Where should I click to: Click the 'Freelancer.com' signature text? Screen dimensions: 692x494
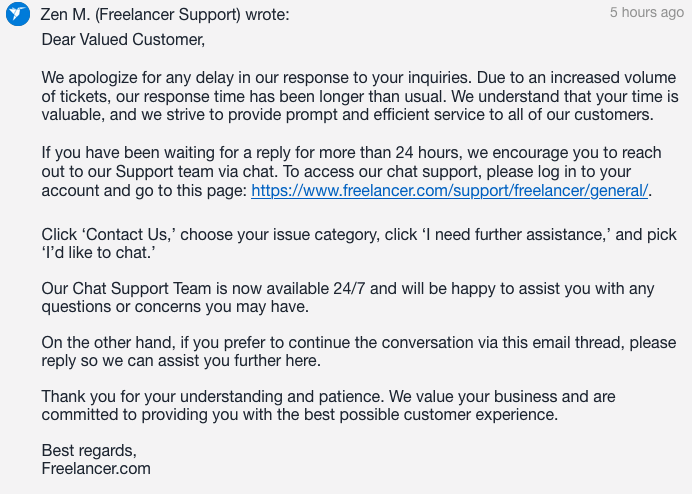point(96,468)
